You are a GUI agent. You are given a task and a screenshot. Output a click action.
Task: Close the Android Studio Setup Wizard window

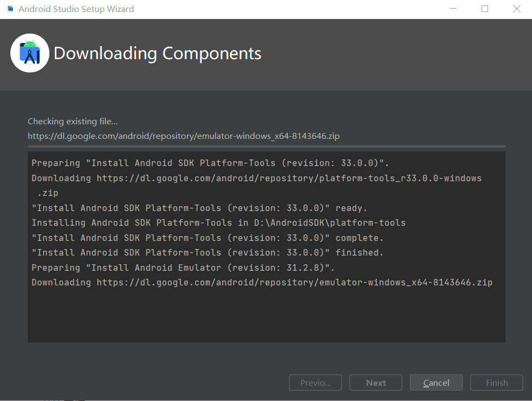tap(516, 9)
